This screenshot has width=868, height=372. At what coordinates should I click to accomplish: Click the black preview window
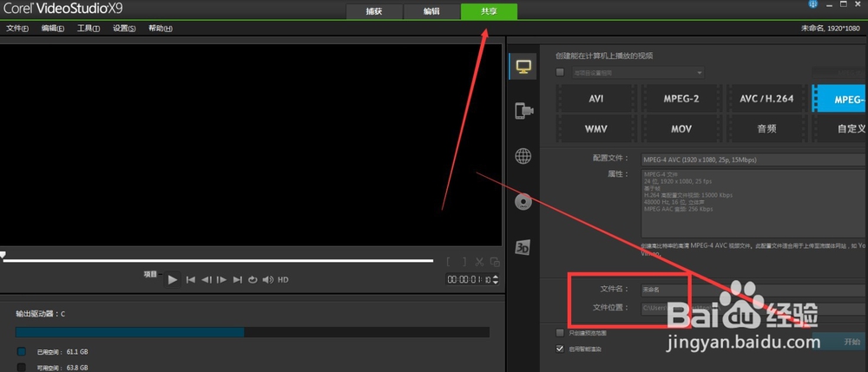[x=250, y=144]
